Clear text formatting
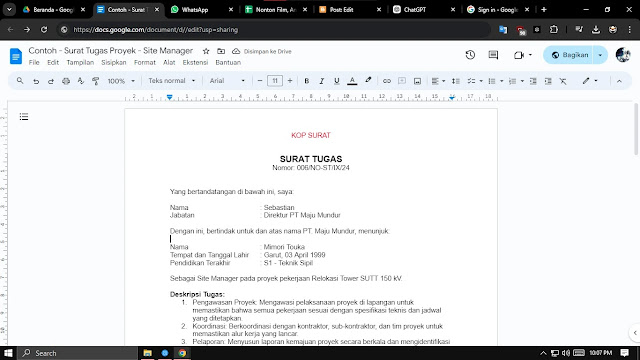This screenshot has width=640, height=360. tap(563, 81)
